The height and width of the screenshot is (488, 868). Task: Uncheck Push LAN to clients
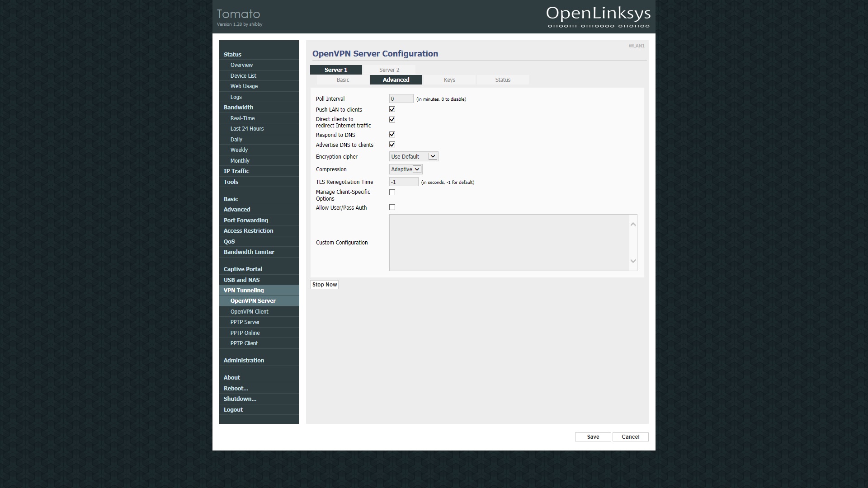(392, 109)
